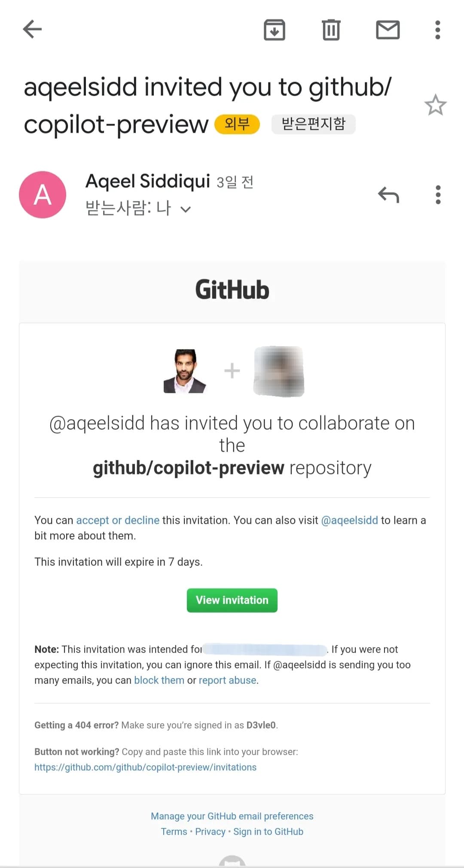464x868 pixels.
Task: Expand recipient details chevron
Action: [186, 209]
